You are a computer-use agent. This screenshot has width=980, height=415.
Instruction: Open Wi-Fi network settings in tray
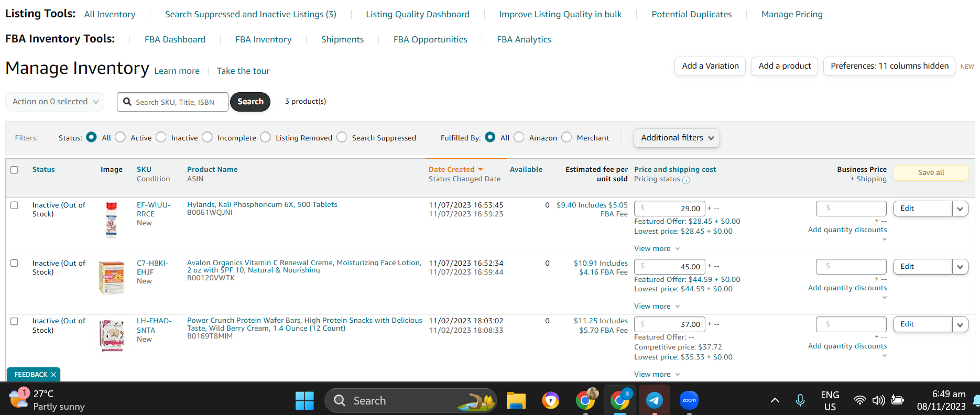[859, 401]
